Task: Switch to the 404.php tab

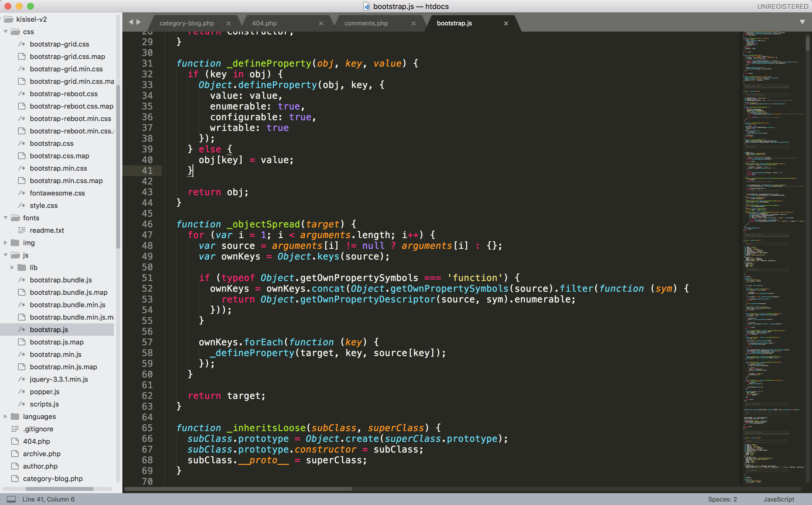Action: tap(264, 23)
